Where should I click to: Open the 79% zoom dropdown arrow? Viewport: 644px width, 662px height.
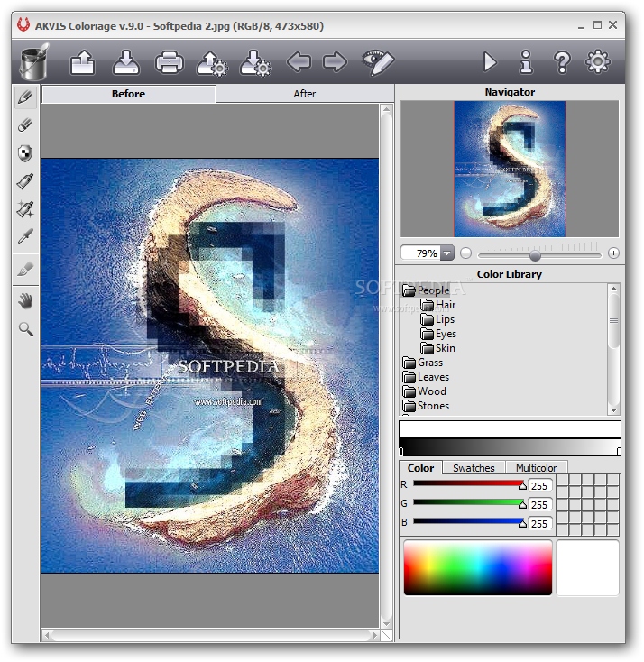point(446,253)
